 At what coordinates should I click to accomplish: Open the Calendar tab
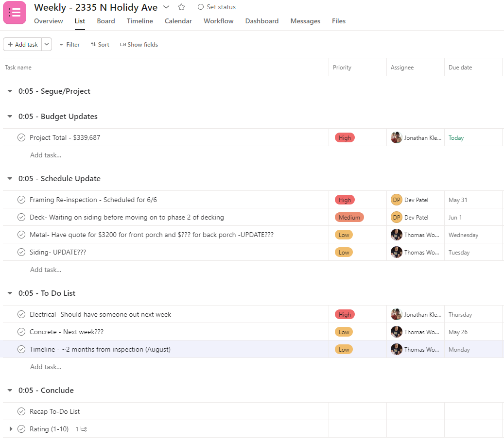178,21
